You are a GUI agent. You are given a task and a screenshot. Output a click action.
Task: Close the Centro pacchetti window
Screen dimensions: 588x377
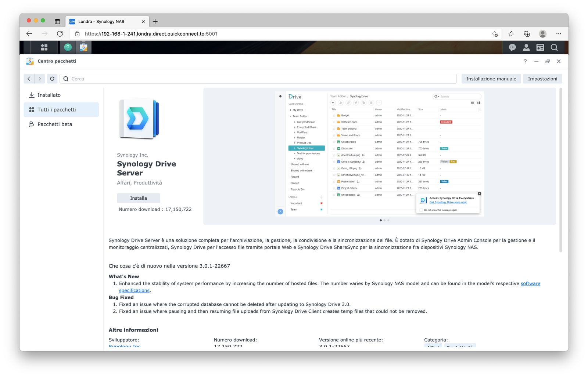tap(559, 61)
